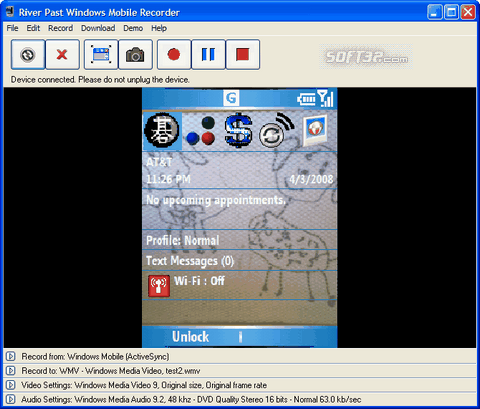Click Record to: WMV test2.wmv text
This screenshot has height=409, width=480.
coord(111,371)
